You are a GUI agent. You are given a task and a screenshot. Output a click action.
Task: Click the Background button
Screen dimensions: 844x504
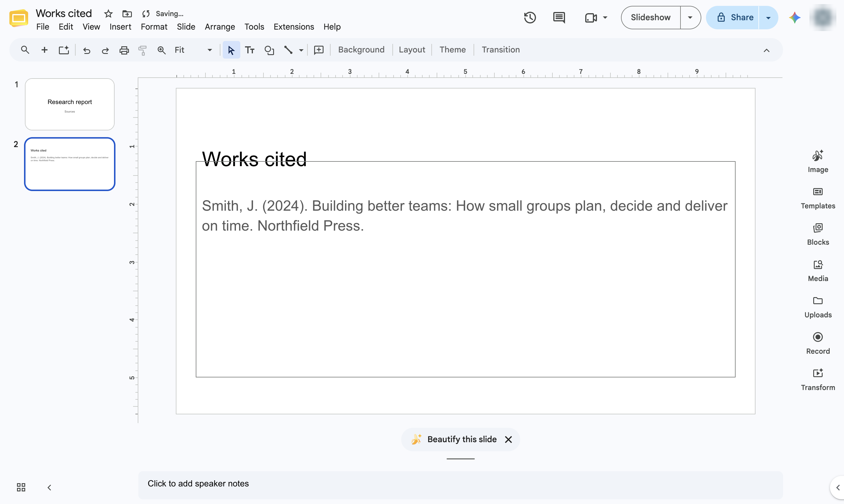(x=361, y=50)
